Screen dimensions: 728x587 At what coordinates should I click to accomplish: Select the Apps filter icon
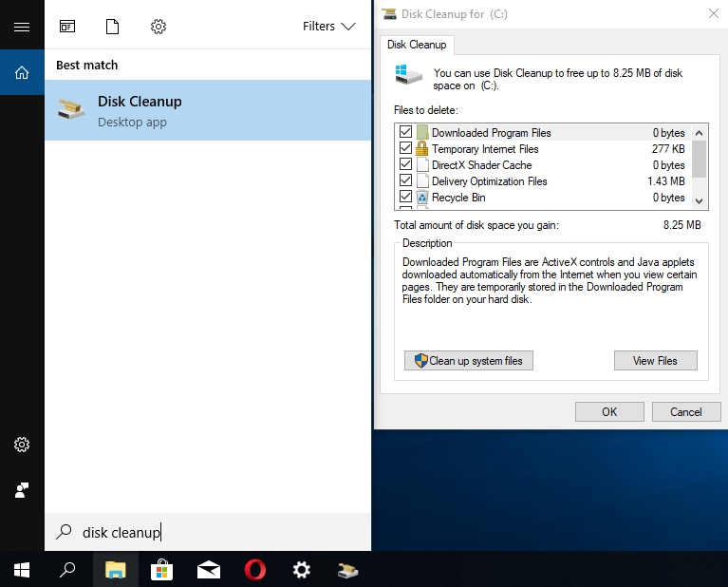[67, 27]
